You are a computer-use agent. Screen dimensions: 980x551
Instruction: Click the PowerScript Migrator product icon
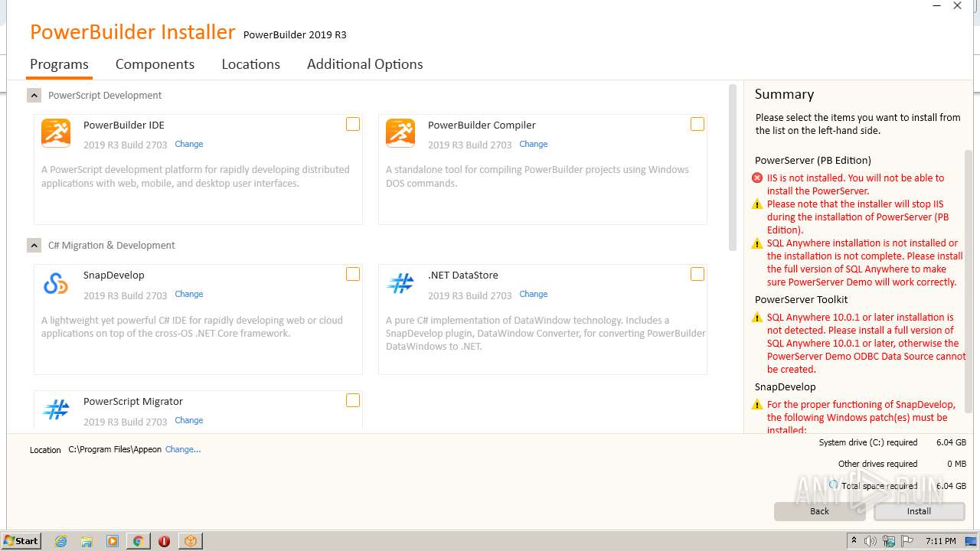point(56,409)
